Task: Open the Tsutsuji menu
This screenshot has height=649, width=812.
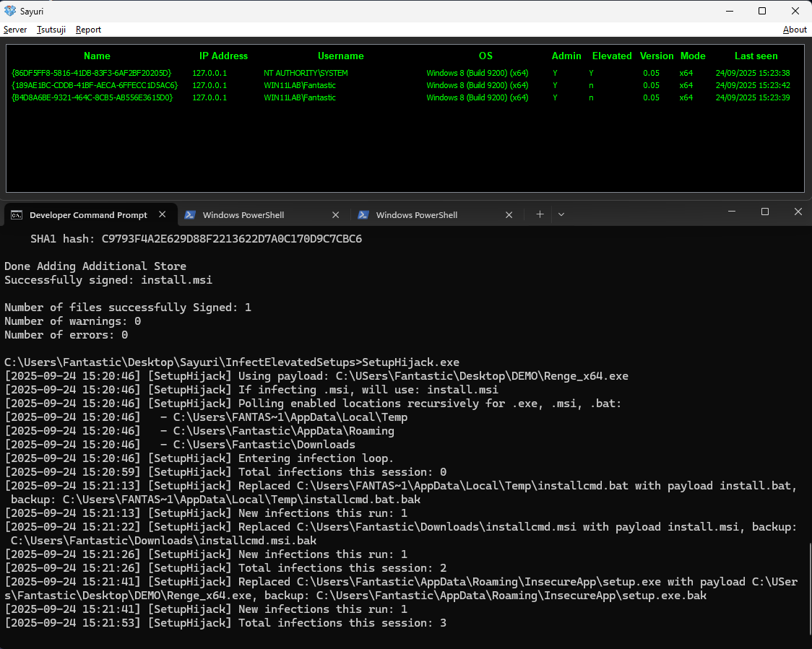Action: coord(51,30)
